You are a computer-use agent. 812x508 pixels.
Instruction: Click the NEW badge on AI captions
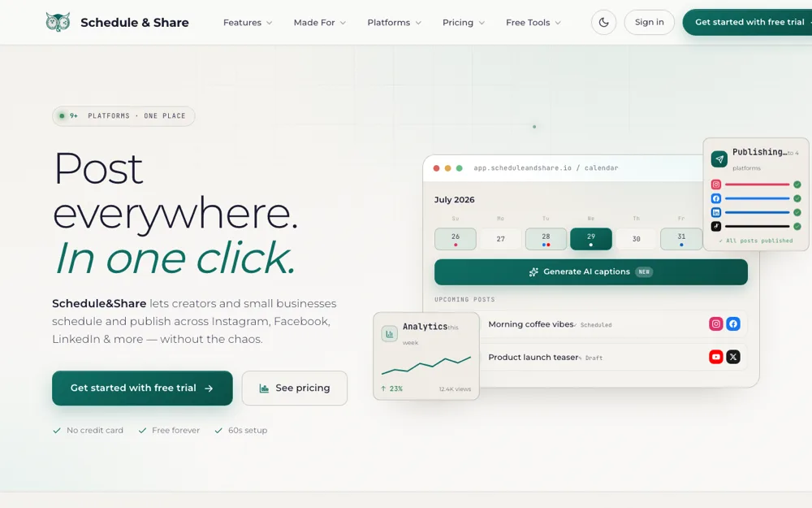(x=644, y=271)
